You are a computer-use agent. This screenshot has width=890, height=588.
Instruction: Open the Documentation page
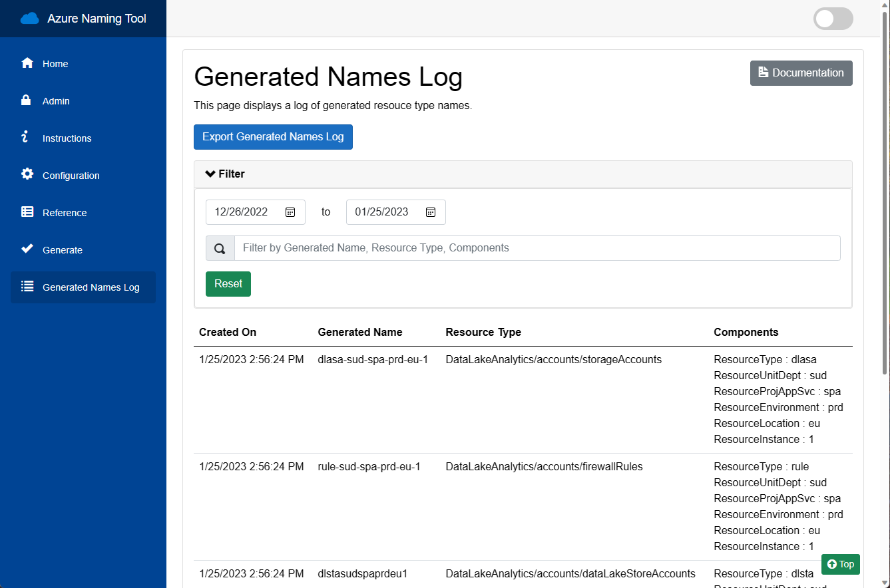click(x=801, y=73)
